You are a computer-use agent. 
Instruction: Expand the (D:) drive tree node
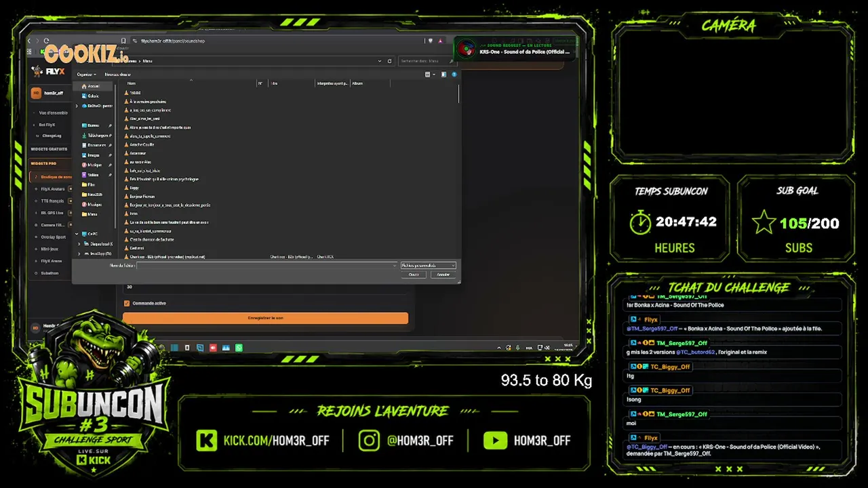coord(79,253)
